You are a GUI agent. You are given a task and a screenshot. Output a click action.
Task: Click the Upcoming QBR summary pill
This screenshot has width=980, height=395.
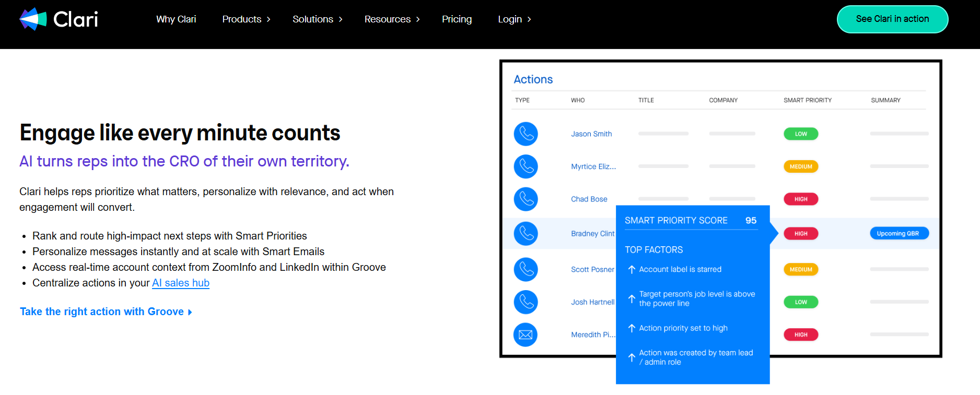899,233
